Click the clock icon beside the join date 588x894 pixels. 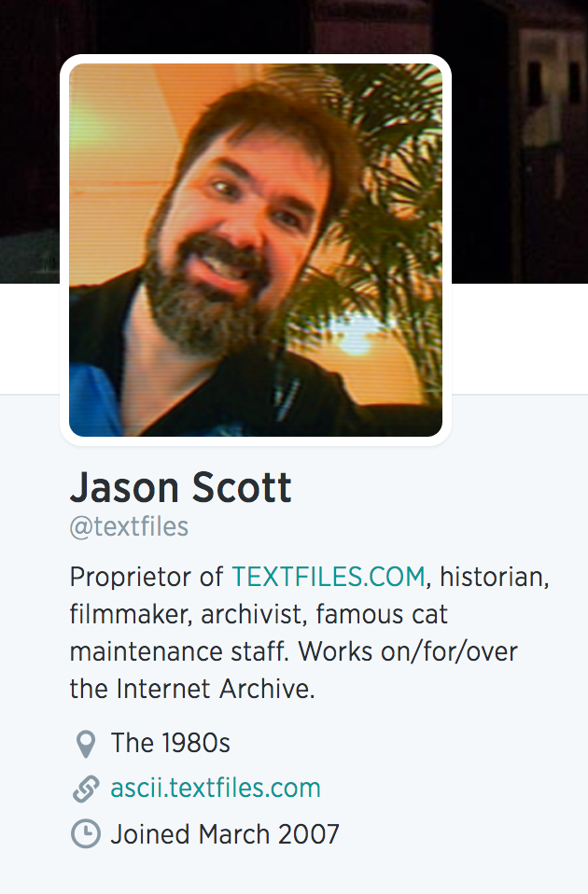coord(86,834)
